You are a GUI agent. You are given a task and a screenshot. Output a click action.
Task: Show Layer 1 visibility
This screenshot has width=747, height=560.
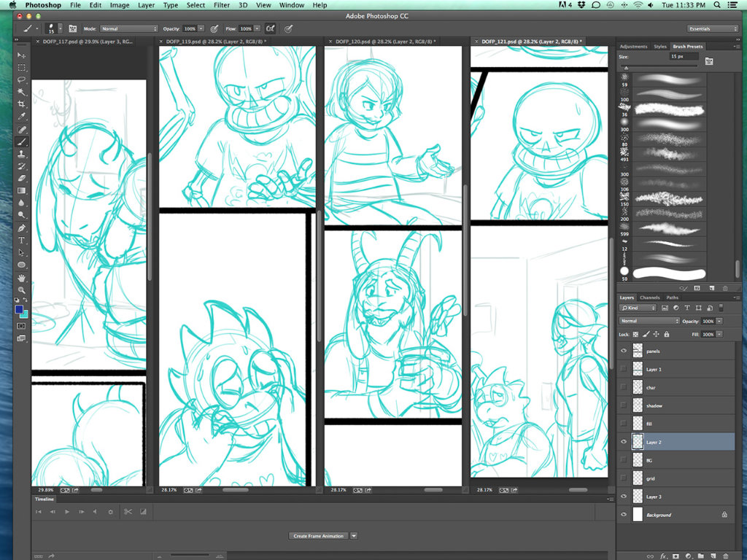pyautogui.click(x=624, y=369)
